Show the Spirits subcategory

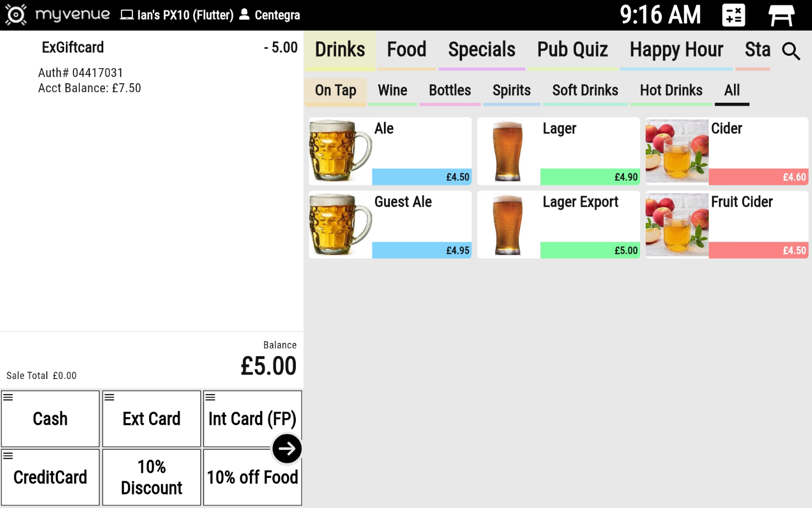point(511,90)
